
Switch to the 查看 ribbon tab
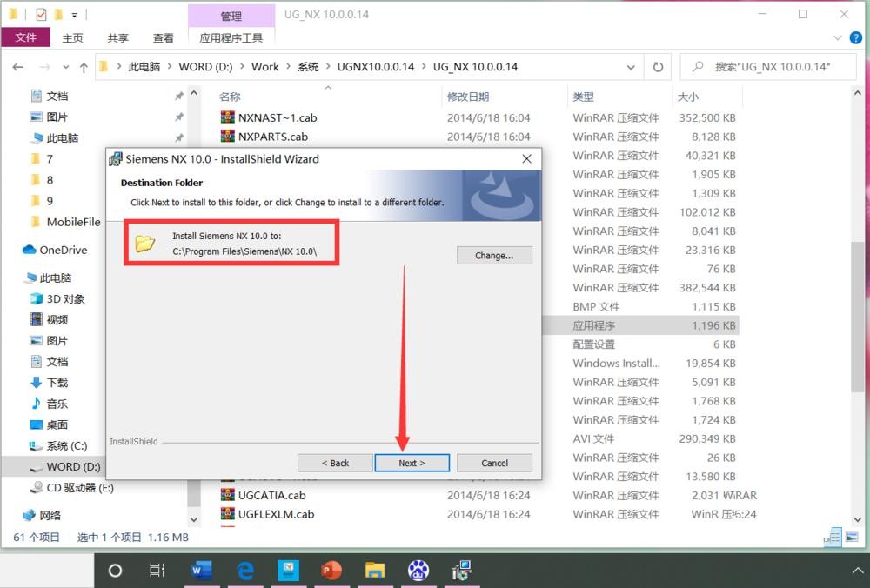coord(164,37)
